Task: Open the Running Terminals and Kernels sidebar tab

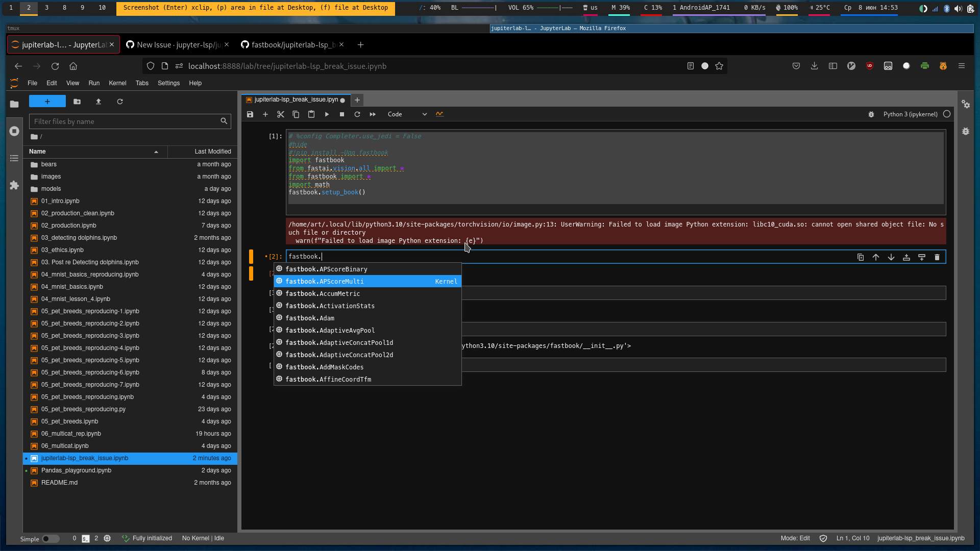Action: click(14, 131)
